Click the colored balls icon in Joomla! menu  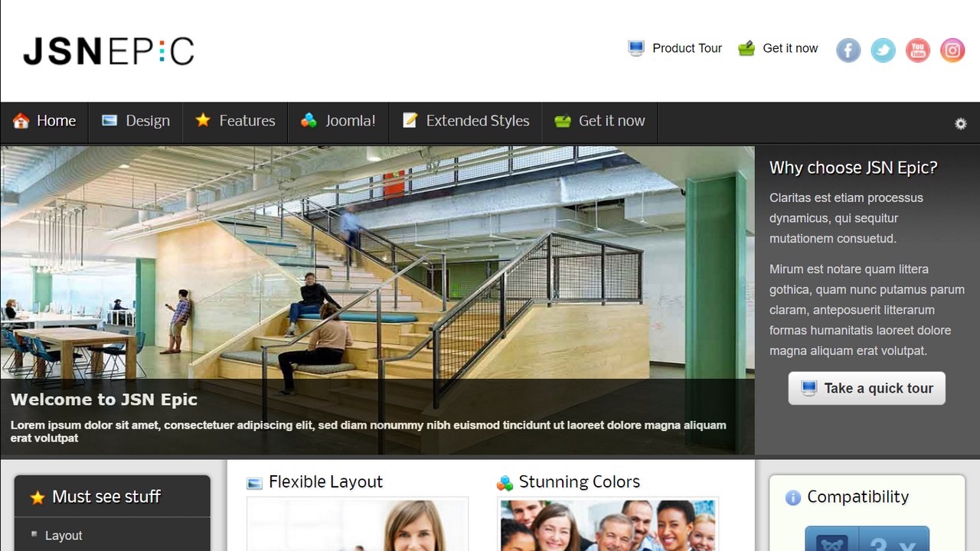309,120
